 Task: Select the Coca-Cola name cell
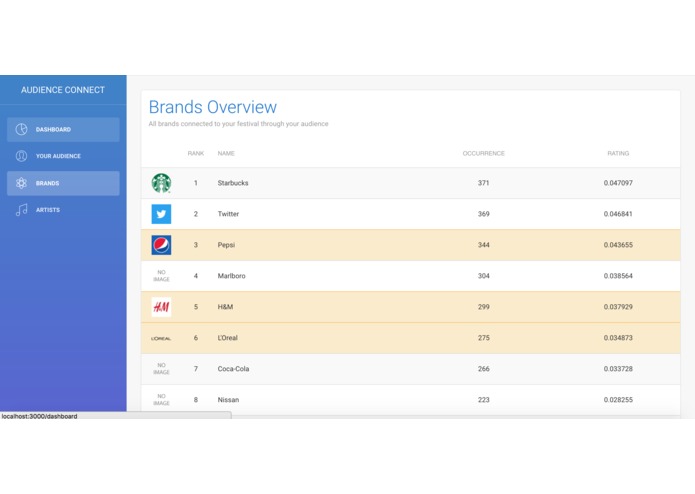click(233, 369)
